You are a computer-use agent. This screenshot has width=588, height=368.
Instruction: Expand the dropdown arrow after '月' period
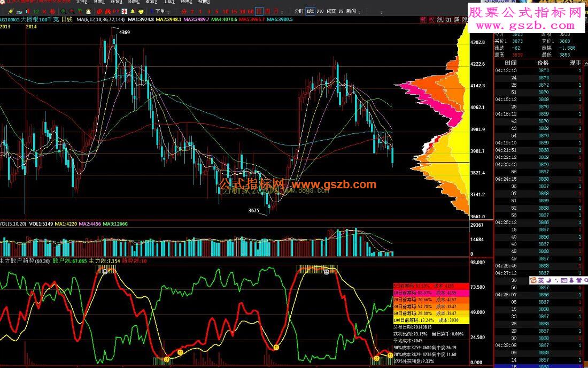[x=282, y=12]
